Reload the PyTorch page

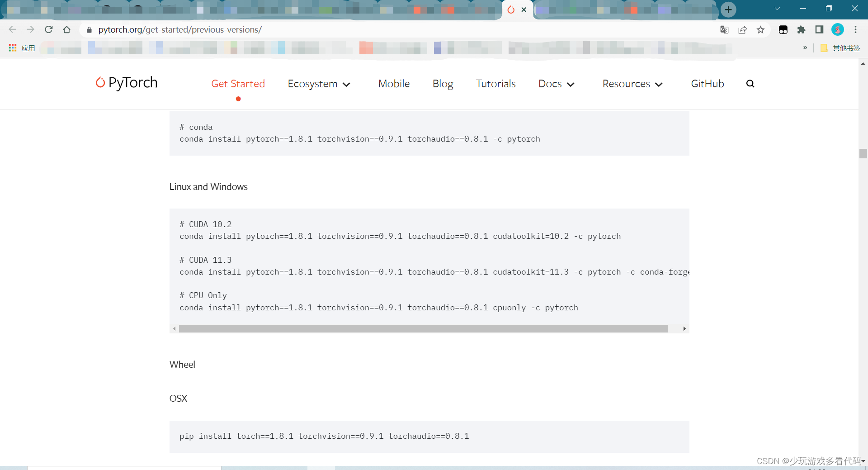49,29
